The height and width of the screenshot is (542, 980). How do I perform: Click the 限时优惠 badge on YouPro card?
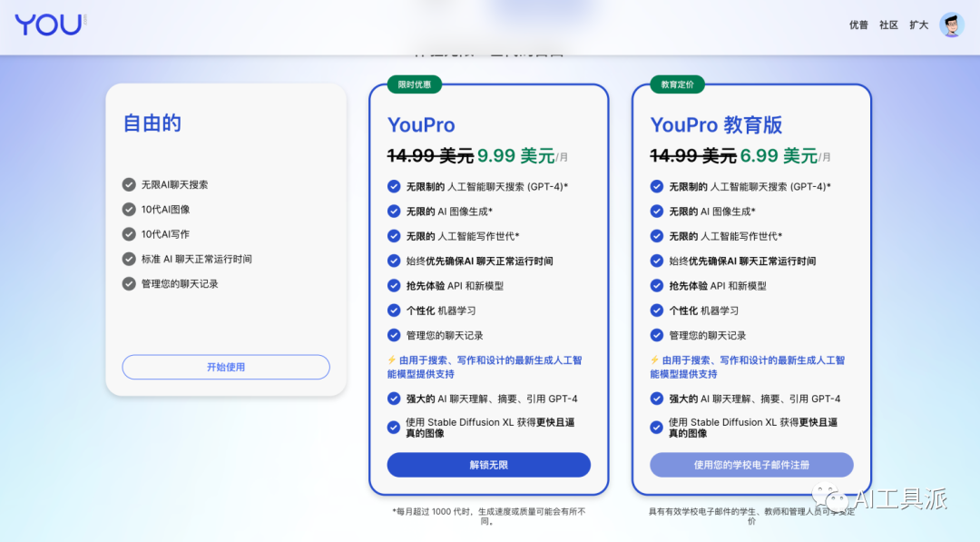click(415, 84)
